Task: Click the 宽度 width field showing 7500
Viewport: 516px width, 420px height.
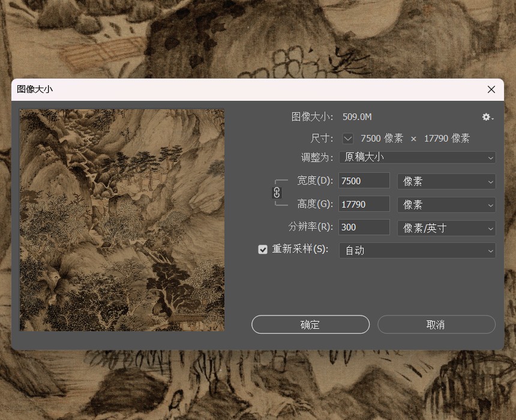Action: (364, 181)
